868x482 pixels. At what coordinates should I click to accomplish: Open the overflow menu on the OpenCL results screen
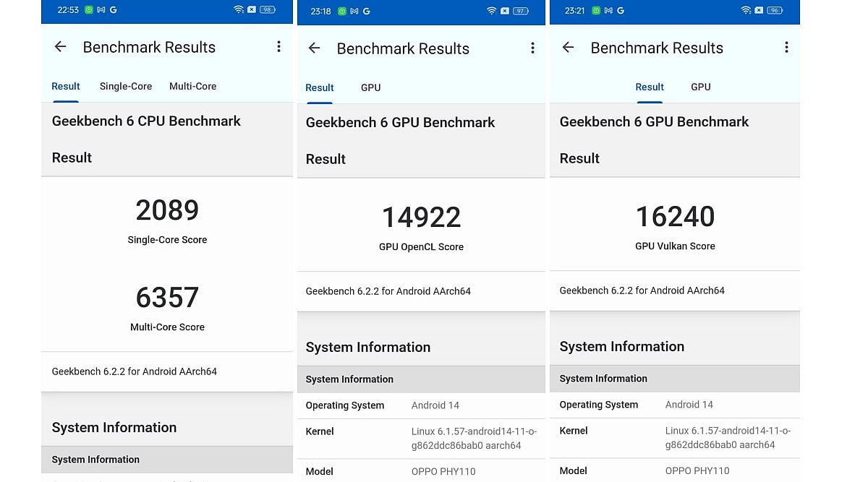coord(532,48)
